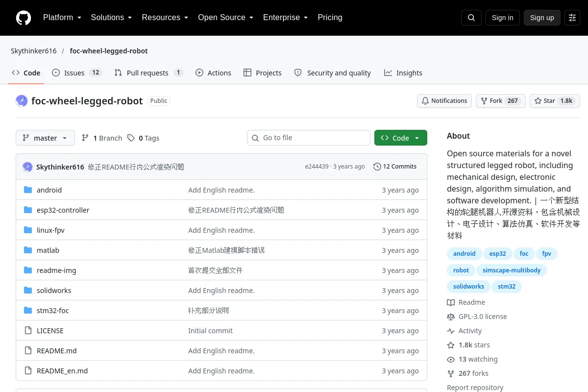Expand the Enterprise menu

coord(286,18)
